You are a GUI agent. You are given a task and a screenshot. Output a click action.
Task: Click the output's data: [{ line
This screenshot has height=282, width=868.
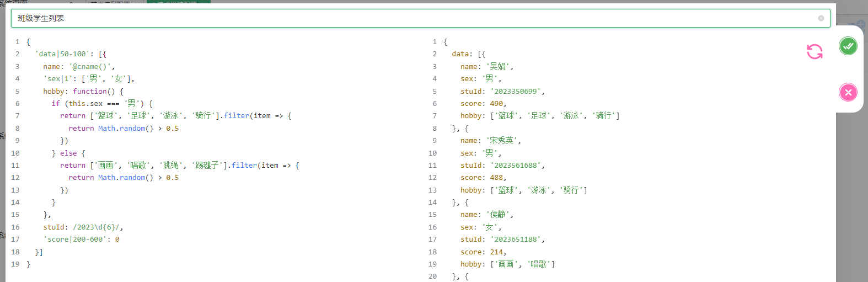(x=469, y=54)
